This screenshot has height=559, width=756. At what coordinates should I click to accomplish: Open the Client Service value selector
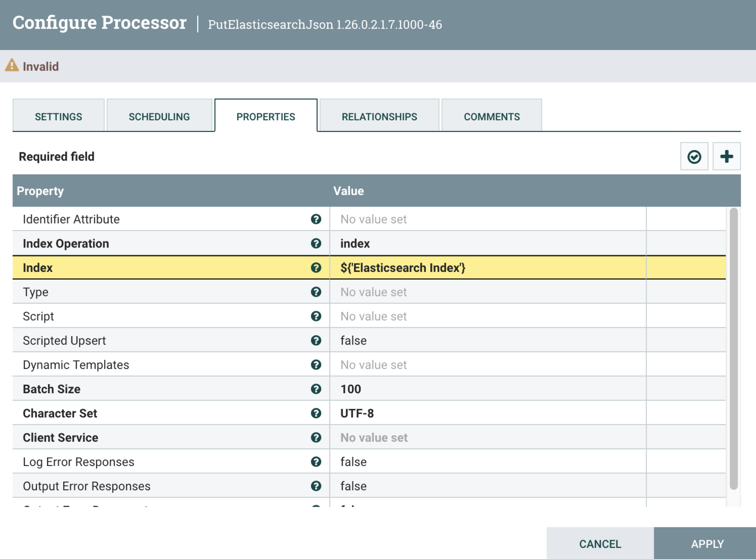487,437
